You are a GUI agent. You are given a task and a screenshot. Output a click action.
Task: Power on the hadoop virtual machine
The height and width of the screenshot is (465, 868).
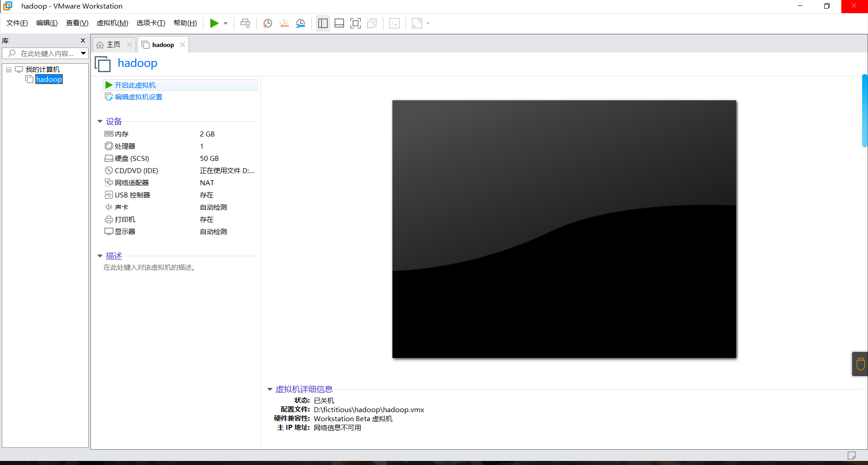[x=215, y=23]
